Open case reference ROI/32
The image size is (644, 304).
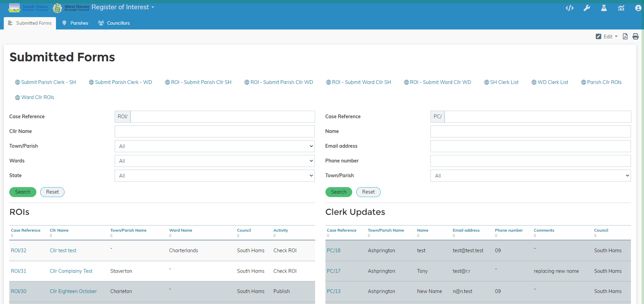click(x=19, y=251)
